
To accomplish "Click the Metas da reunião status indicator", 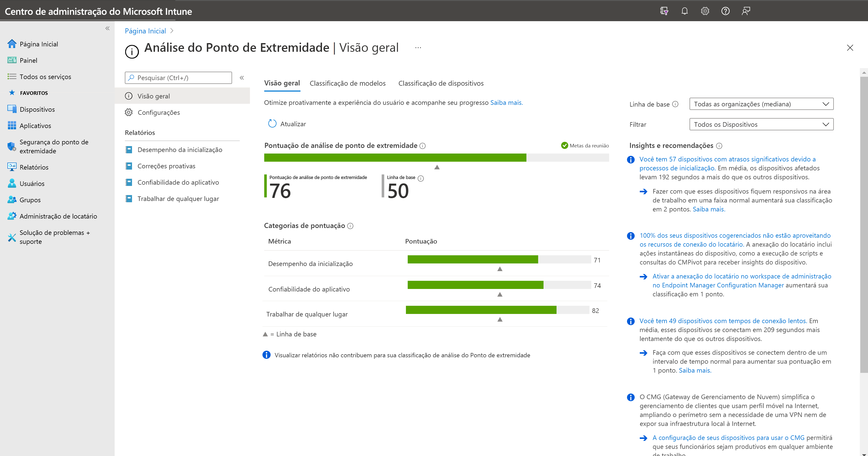I will coord(585,145).
